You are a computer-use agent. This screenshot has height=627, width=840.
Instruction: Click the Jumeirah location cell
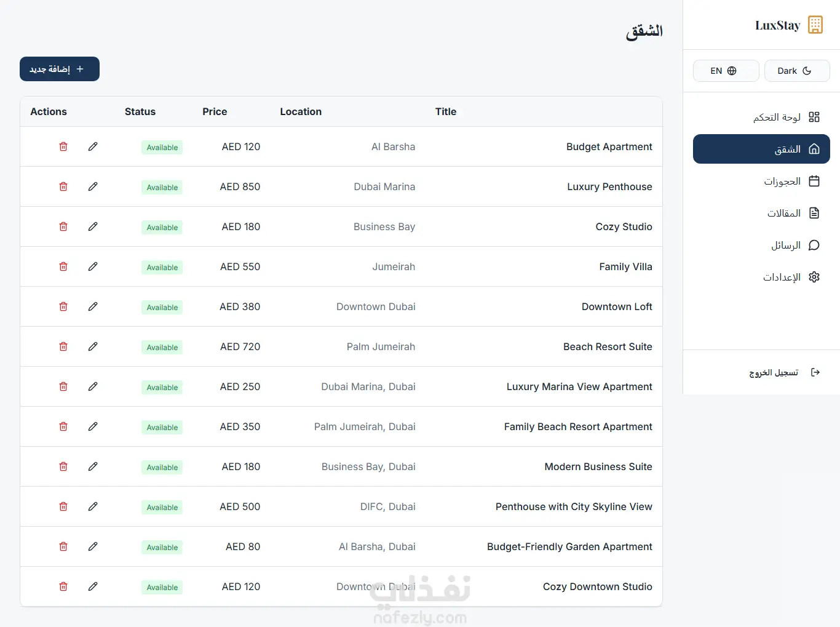click(x=394, y=266)
